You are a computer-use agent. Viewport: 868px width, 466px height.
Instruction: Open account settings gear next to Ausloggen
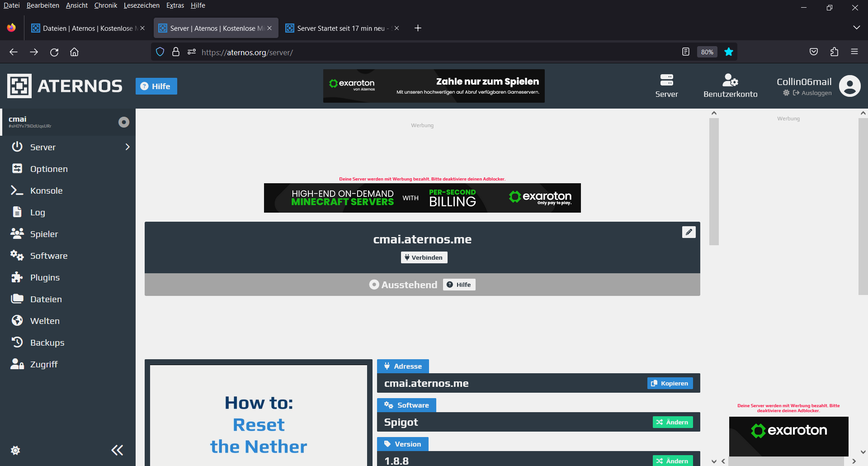786,93
